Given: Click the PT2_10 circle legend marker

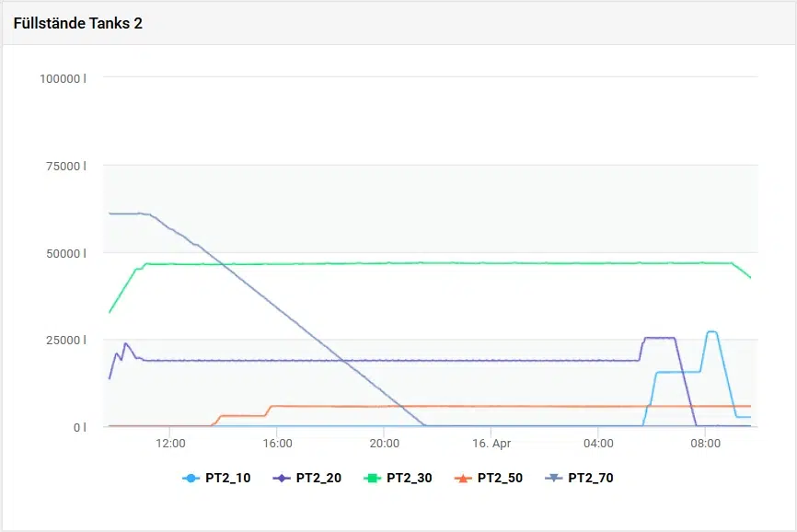Looking at the screenshot, I should tap(191, 479).
